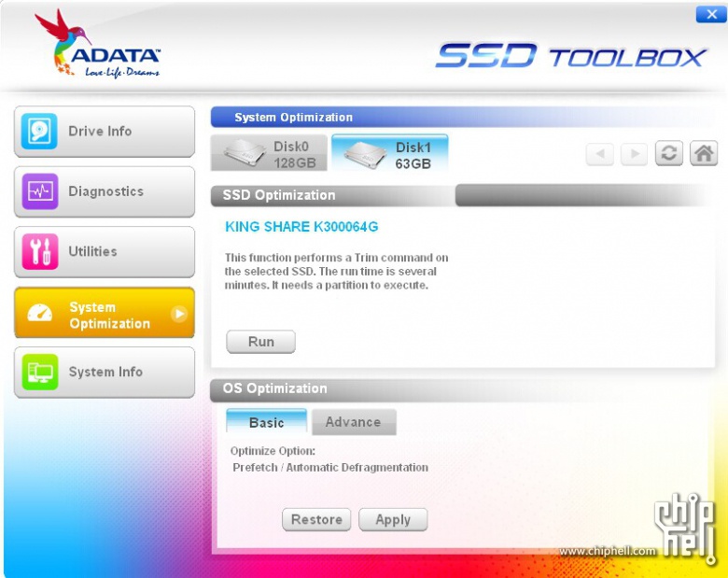The width and height of the screenshot is (728, 578).
Task: Select Disk0 128GB drive
Action: pos(269,153)
